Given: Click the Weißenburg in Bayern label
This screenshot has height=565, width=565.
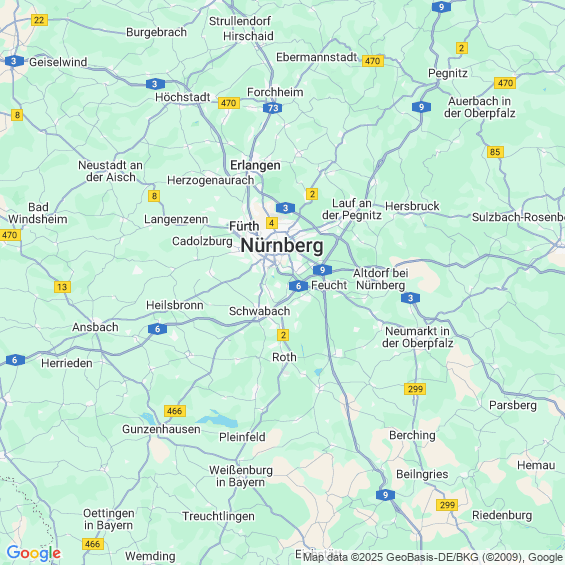Looking at the screenshot, I should tap(241, 476).
